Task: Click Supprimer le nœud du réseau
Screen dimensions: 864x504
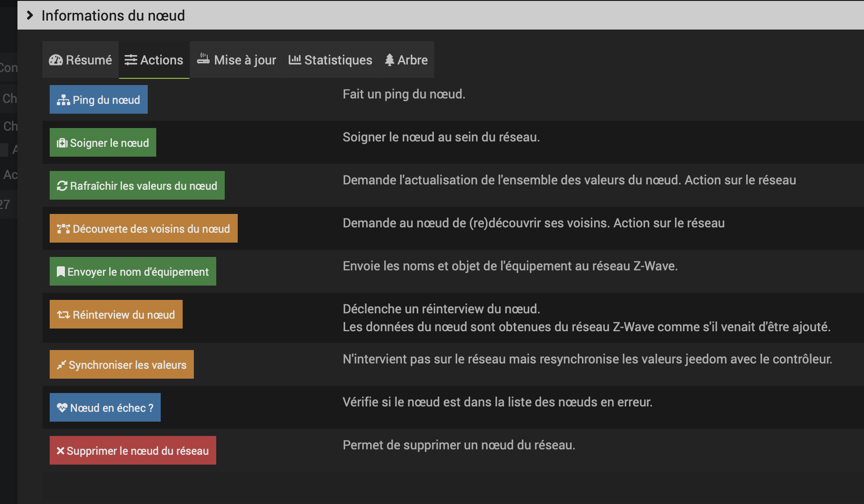Action: pyautogui.click(x=133, y=450)
